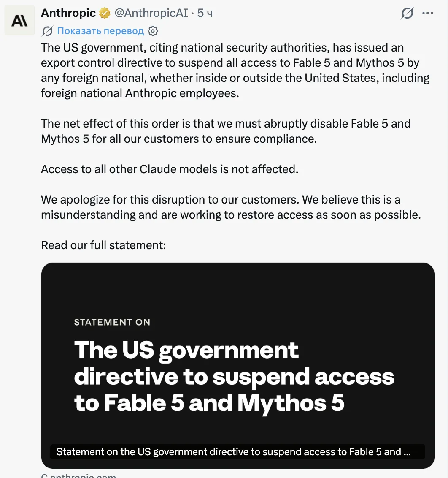This screenshot has width=448, height=478.
Task: Open the black statement link card image
Action: [x=238, y=366]
